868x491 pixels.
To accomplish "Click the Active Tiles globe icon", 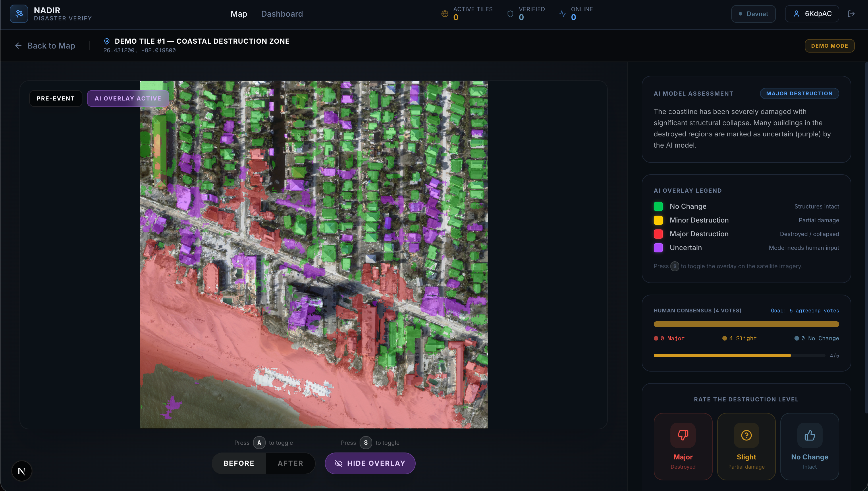I will (445, 14).
